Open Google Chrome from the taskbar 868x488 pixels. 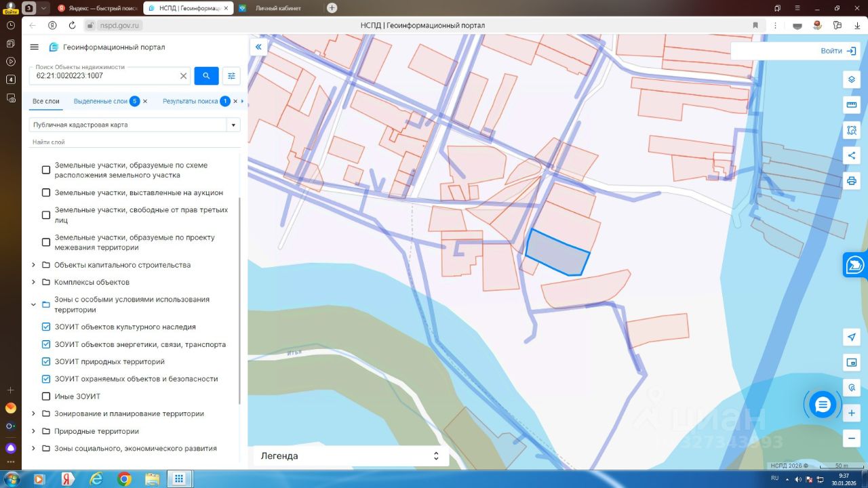tap(124, 479)
